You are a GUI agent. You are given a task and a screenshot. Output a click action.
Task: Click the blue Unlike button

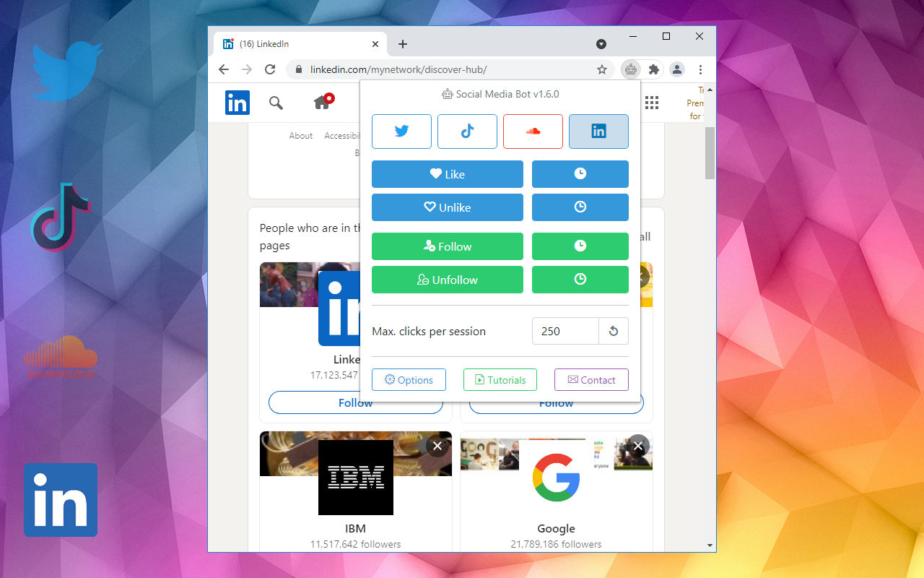447,207
